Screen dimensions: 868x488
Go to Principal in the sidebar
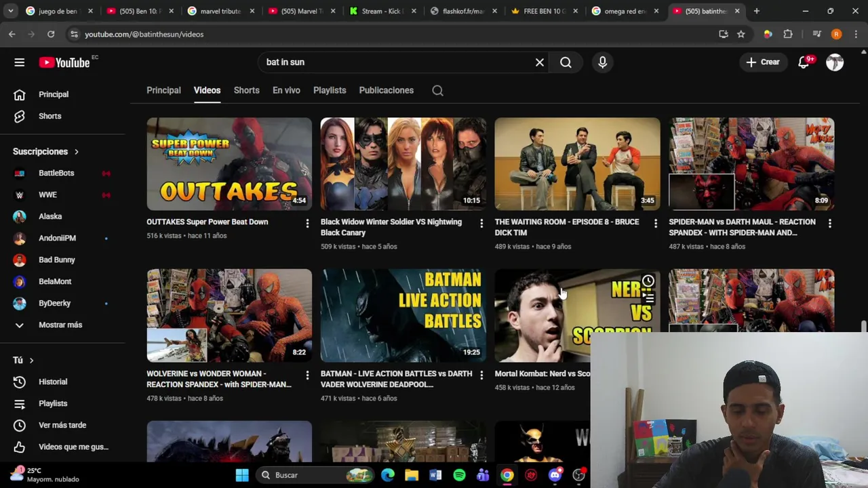[54, 94]
